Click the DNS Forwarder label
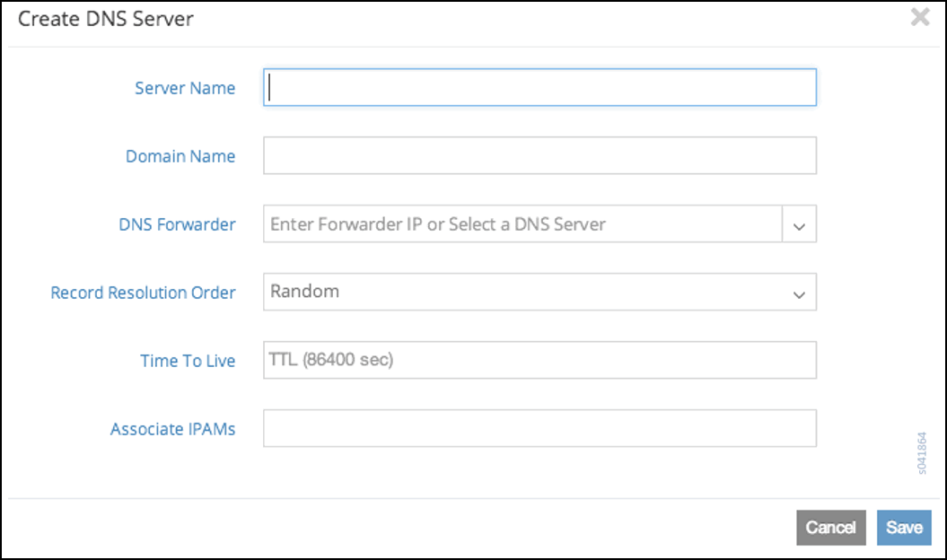 tap(177, 224)
